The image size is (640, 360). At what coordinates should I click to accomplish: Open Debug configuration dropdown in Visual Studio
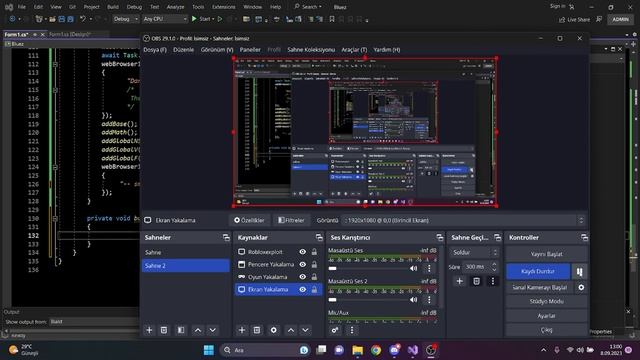tap(125, 19)
